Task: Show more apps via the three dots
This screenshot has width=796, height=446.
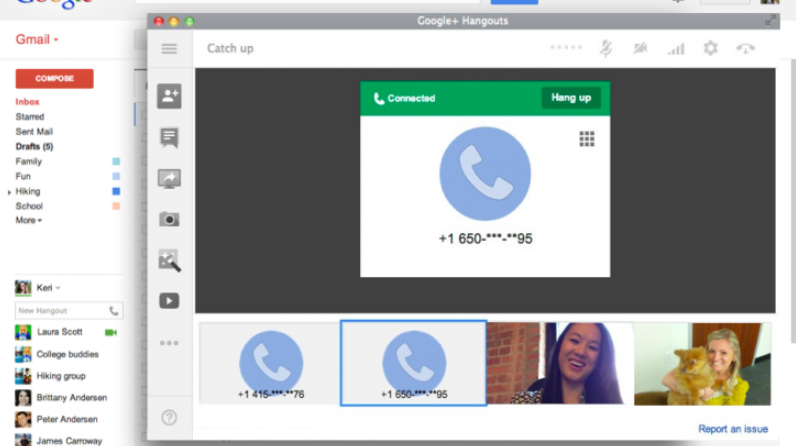Action: (x=169, y=343)
